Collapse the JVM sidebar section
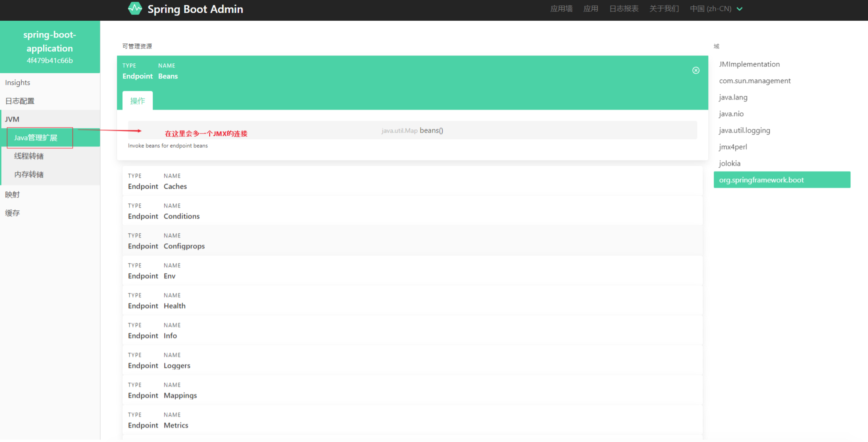The image size is (868, 442). point(50,119)
